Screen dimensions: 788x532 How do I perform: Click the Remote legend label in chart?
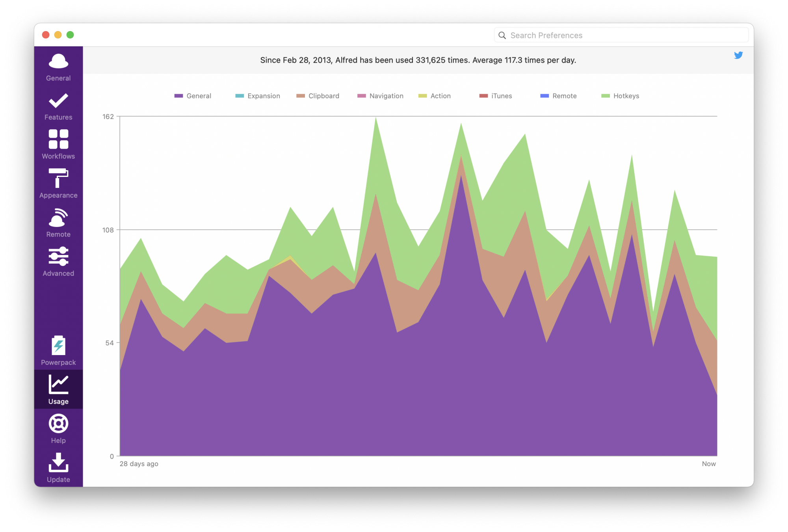[x=565, y=96]
